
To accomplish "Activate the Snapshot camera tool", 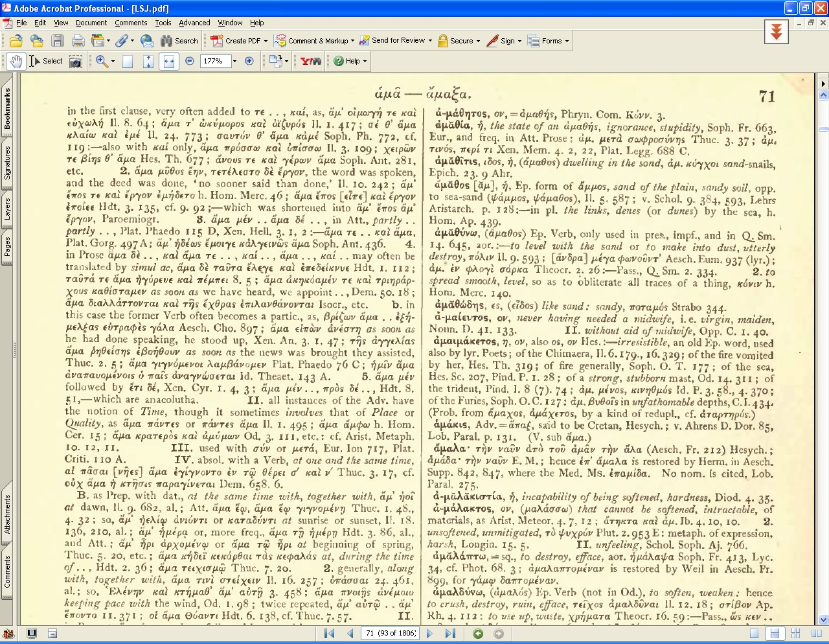I will point(76,61).
